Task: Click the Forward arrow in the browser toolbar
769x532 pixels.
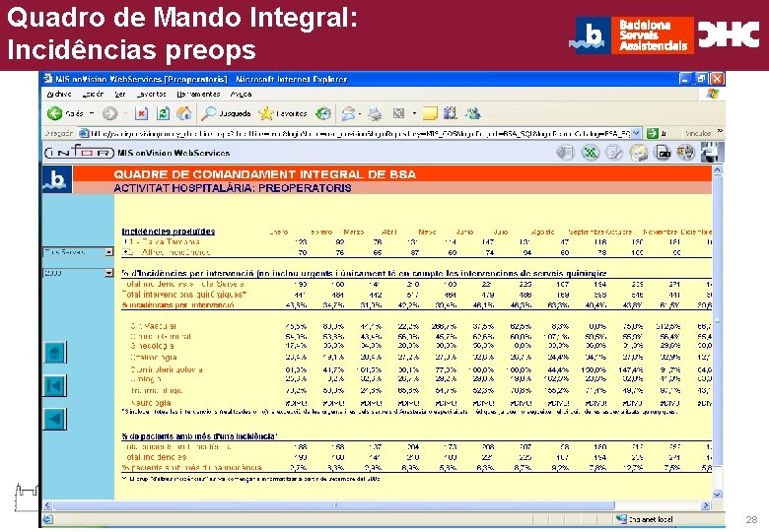Action: pyautogui.click(x=109, y=113)
